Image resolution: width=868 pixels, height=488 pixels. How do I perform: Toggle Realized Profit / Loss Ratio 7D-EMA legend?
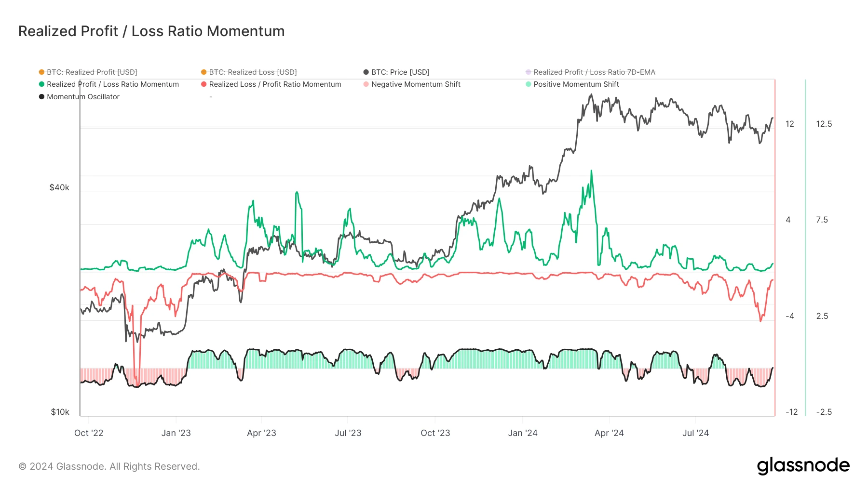tap(590, 72)
